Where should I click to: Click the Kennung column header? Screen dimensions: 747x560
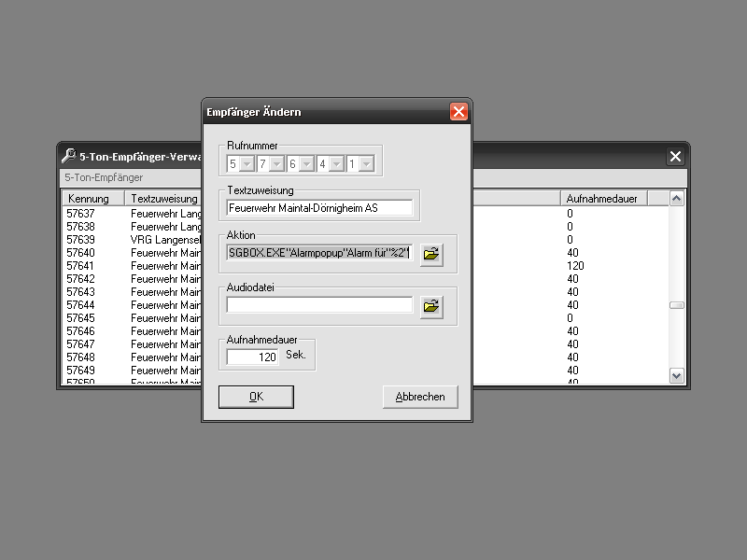(92, 199)
